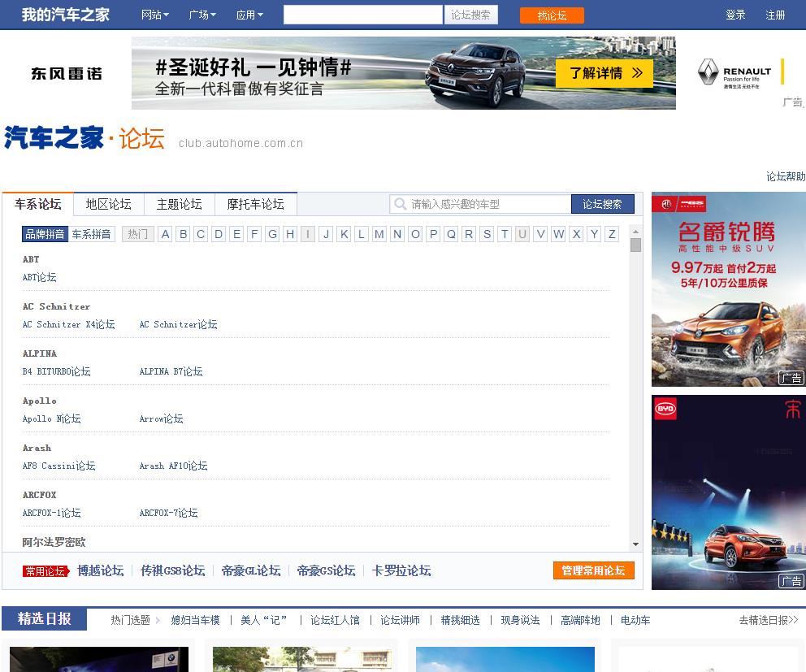Image resolution: width=806 pixels, height=672 pixels.
Task: Open the 帝豪GS论坛 shortcut
Action: point(327,570)
